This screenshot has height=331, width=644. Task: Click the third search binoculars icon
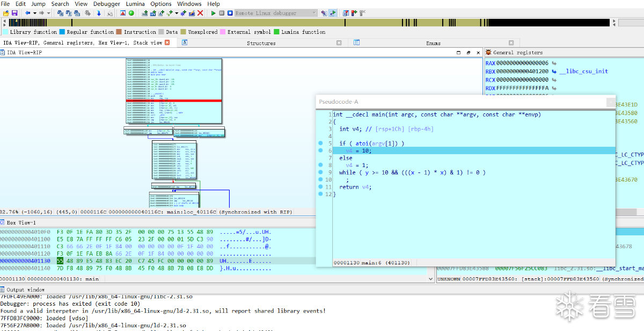click(77, 13)
